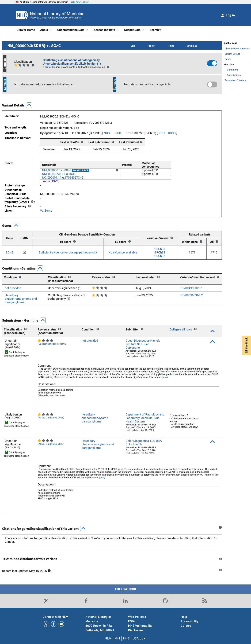Toggle off the Germline classification switch
Image resolution: width=251 pixels, height=644 pixels.
pyautogui.click(x=212, y=64)
